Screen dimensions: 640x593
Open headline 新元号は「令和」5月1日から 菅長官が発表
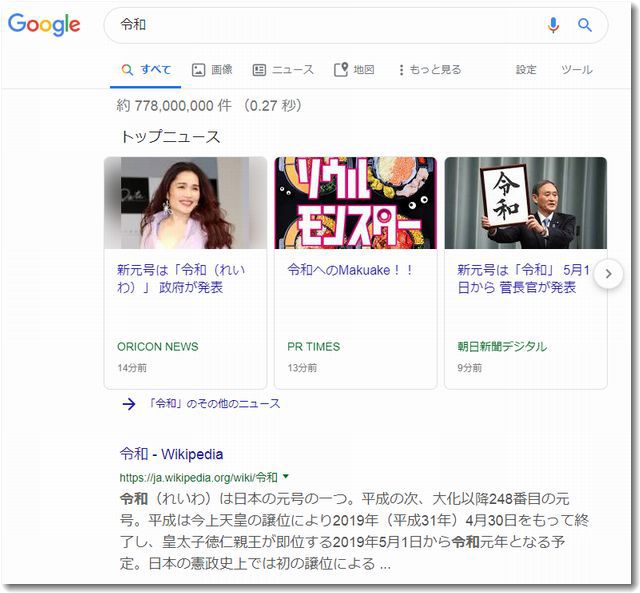(523, 279)
